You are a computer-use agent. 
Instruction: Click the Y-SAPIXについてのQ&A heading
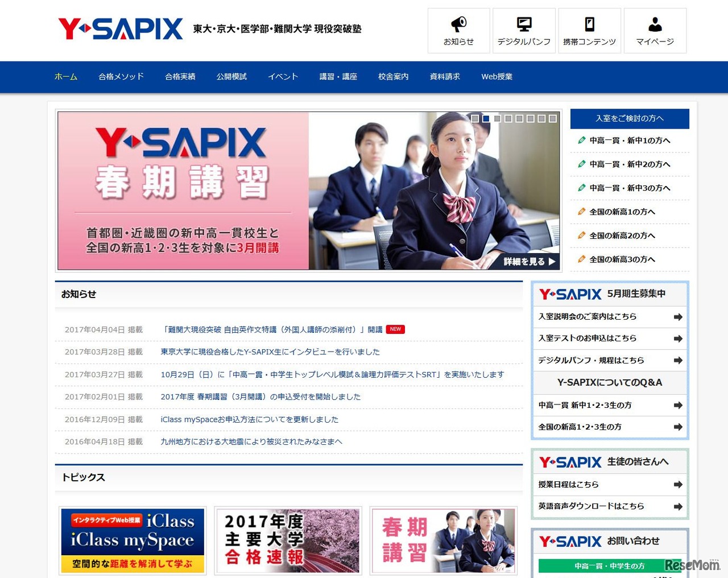610,383
